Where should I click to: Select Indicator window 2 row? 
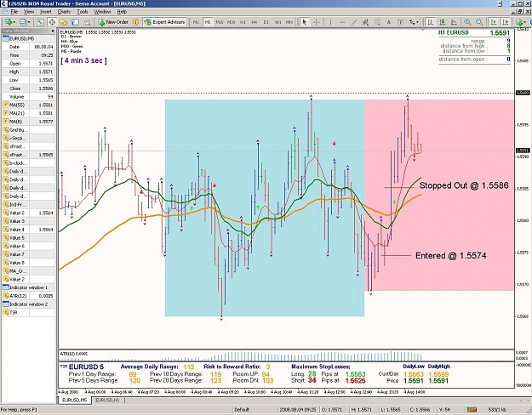click(28, 304)
